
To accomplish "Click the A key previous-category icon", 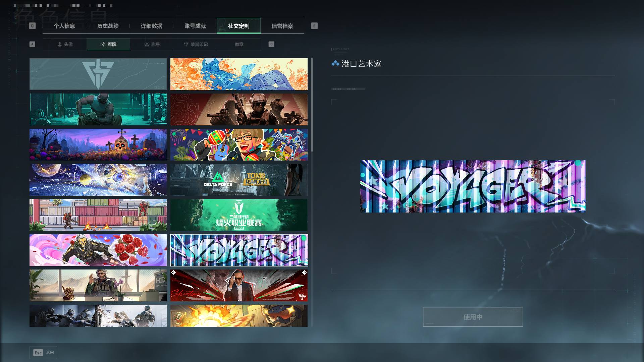I will (32, 44).
